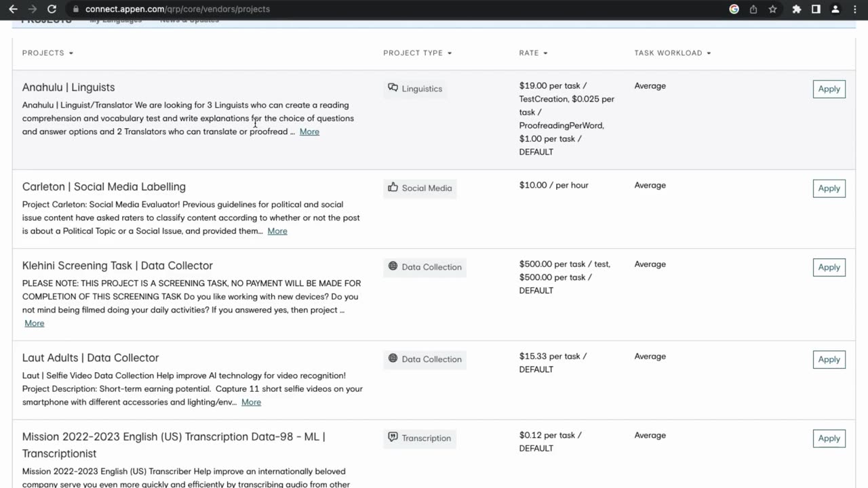Screen dimensions: 868x488
Task: Sort by the RATE column dropdown
Action: coord(533,53)
